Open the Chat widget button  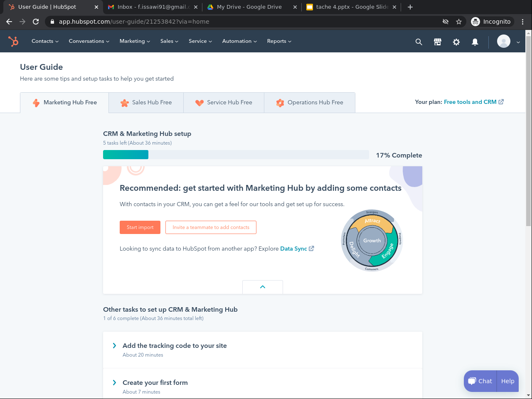coord(480,381)
